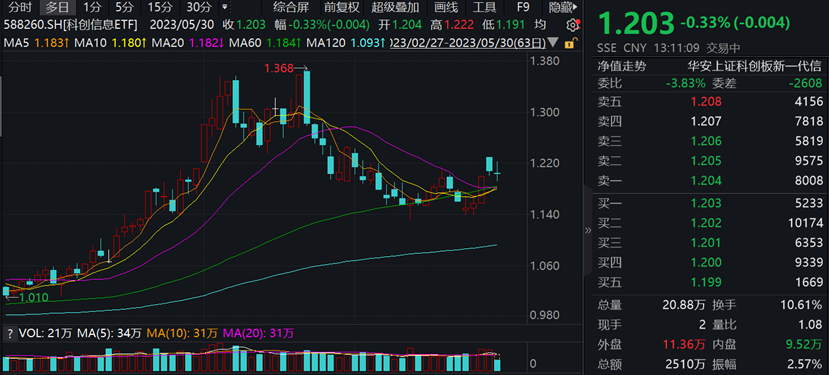Viewport: 829px width, 375px height.
Task: Click the 隐藏 hide panel arrow
Action: tap(564, 7)
